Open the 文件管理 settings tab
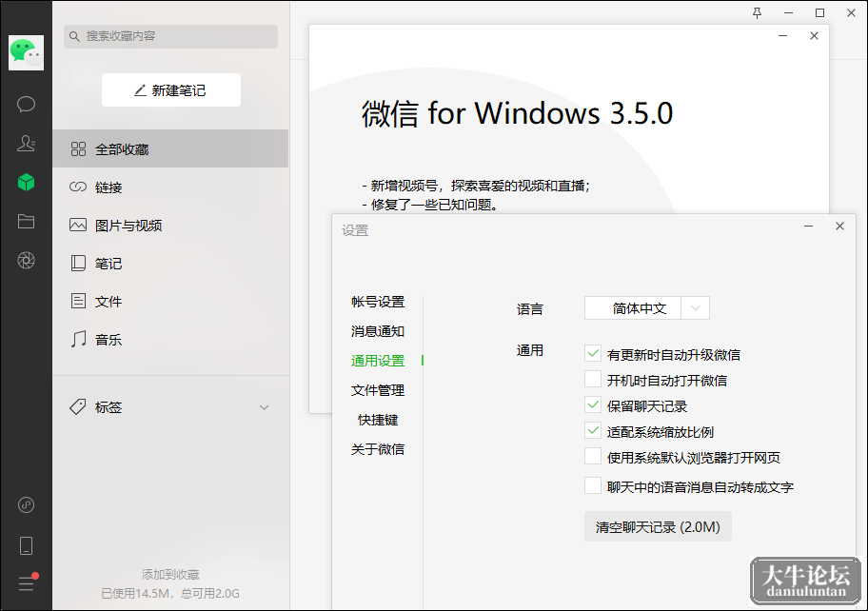868x611 pixels. click(378, 390)
